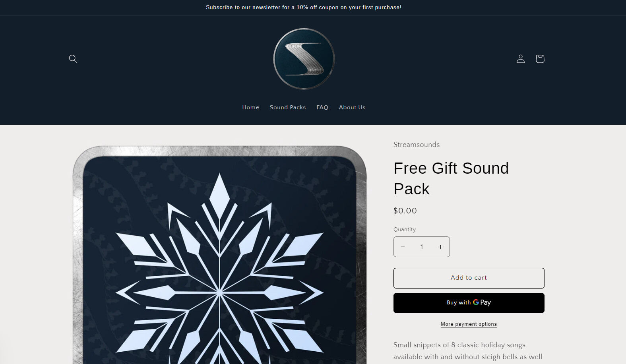Buy with Google Pay
Viewport: 626px width, 364px height.
point(469,303)
